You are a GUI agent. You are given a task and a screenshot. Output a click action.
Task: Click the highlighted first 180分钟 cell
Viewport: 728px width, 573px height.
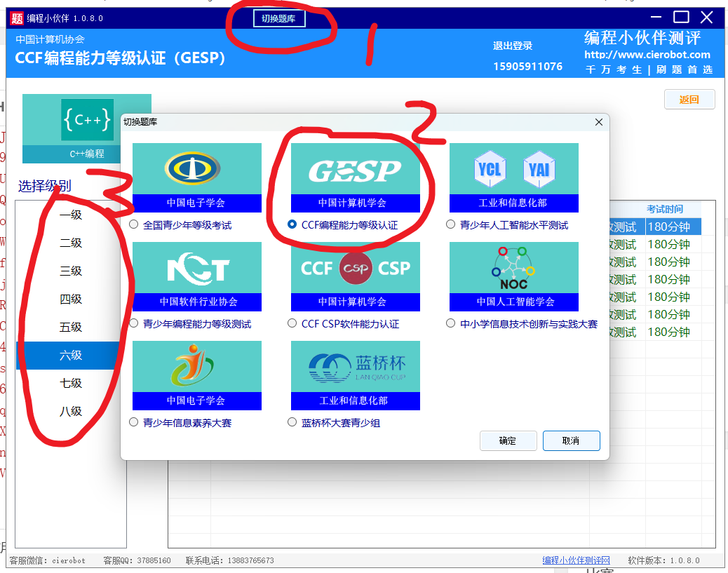(673, 227)
